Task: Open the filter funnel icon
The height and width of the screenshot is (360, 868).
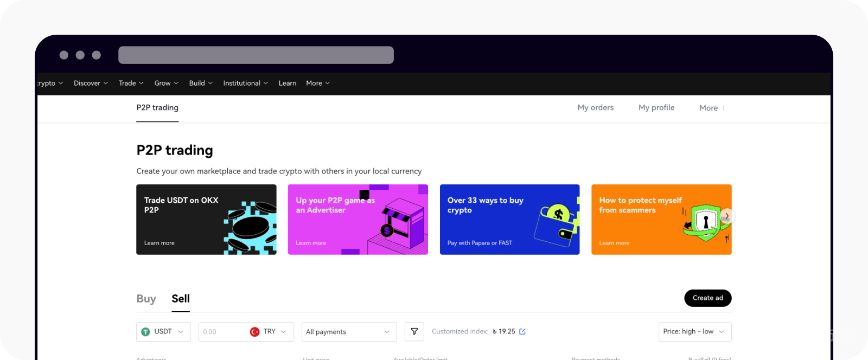Action: [x=414, y=332]
